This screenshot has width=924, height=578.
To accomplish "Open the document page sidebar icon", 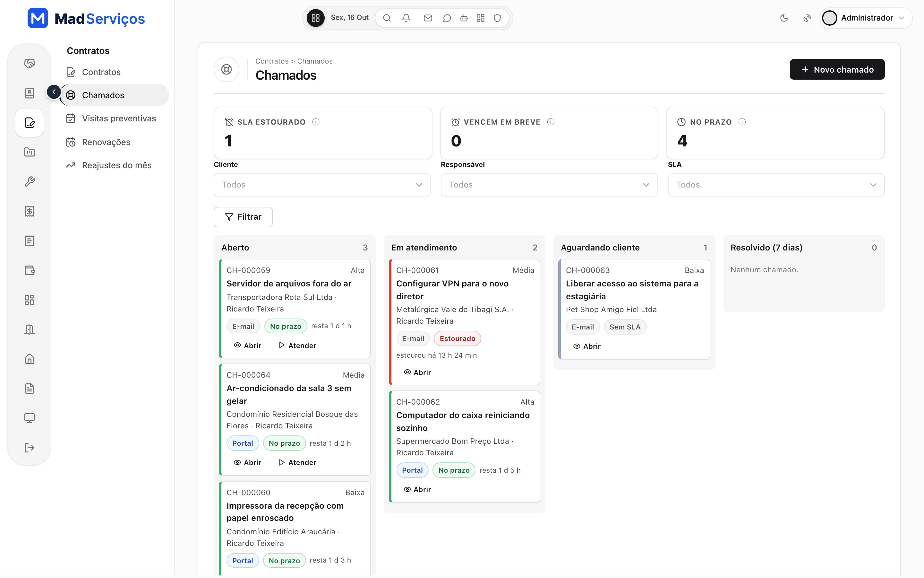I will coord(30,389).
